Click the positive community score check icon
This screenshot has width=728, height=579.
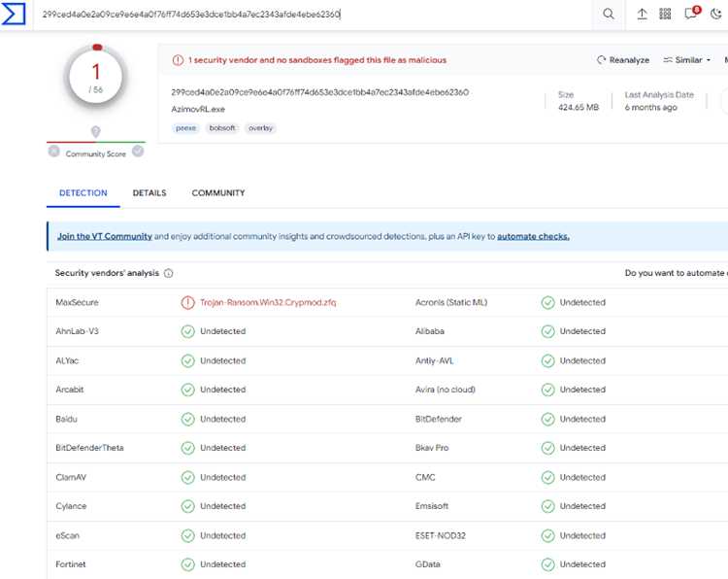138,151
